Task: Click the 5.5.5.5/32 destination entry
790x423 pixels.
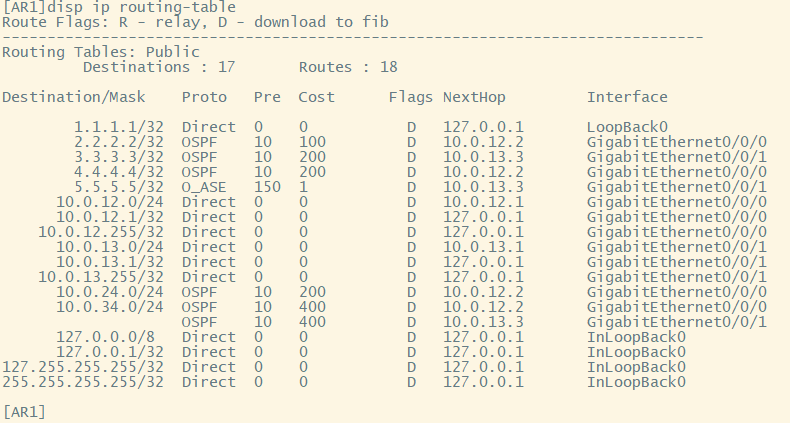Action: pyautogui.click(x=119, y=187)
